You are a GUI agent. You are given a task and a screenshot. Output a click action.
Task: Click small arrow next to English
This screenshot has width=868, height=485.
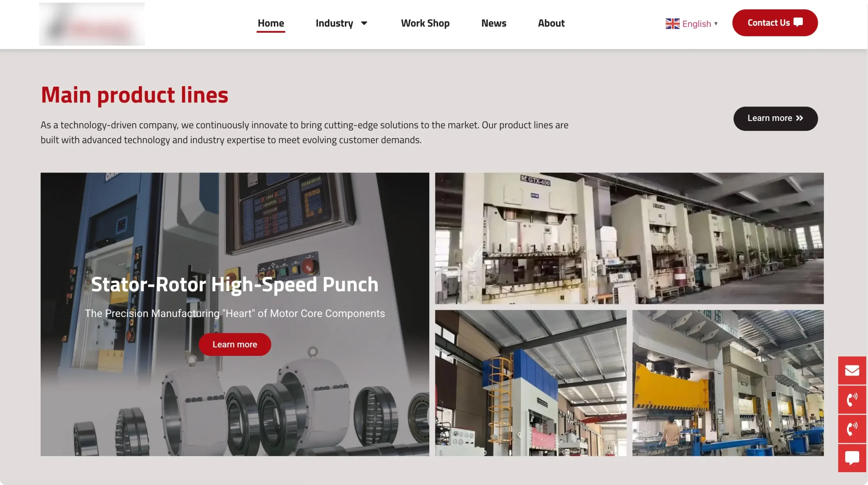(716, 24)
